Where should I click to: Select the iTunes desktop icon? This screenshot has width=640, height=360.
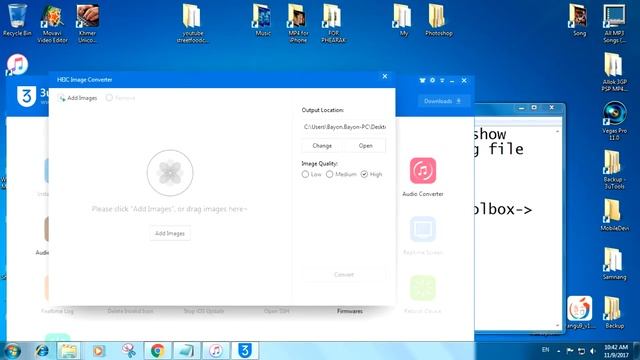[x=17, y=64]
